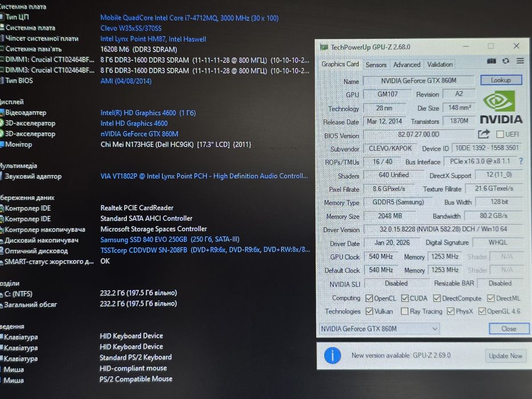Switch to the Advanced tab

click(407, 65)
